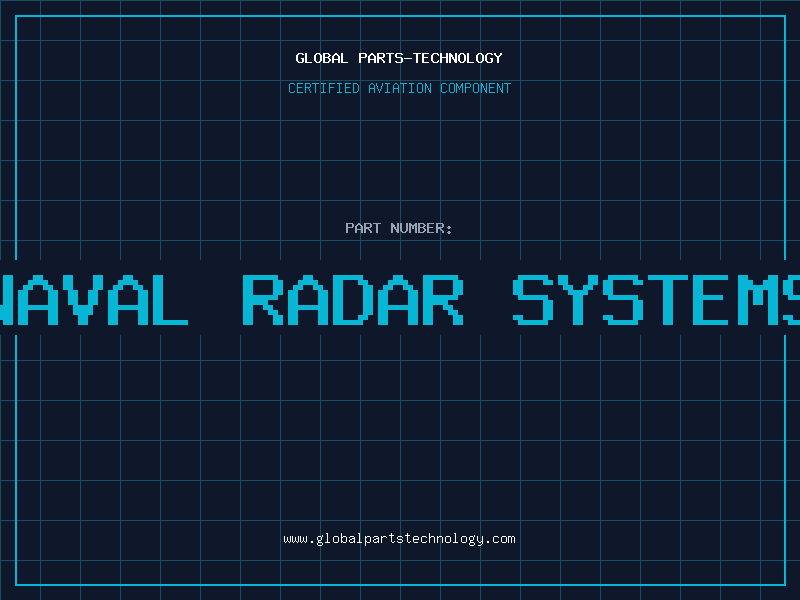800x600 pixels.
Task: Select the word NUMBER: in the label
Action: (x=422, y=228)
